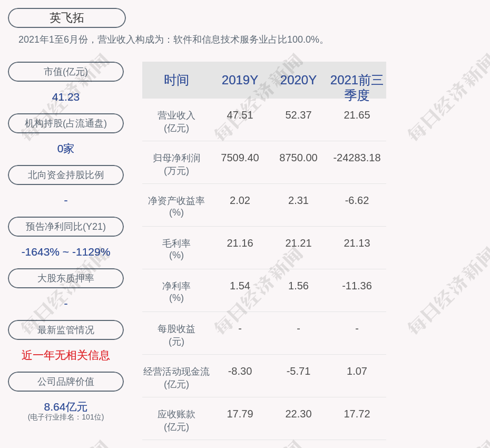
Task: Select the 2020Y column header
Action: (298, 80)
